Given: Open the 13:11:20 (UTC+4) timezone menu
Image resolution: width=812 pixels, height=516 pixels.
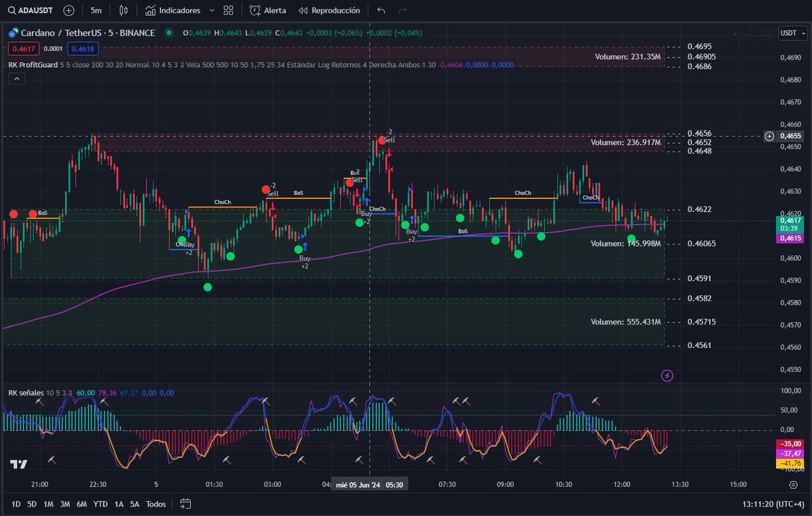Looking at the screenshot, I should [773, 504].
